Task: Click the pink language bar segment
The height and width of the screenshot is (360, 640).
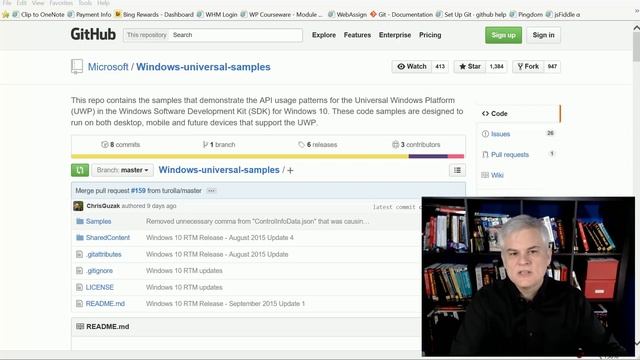Action: tap(456, 156)
